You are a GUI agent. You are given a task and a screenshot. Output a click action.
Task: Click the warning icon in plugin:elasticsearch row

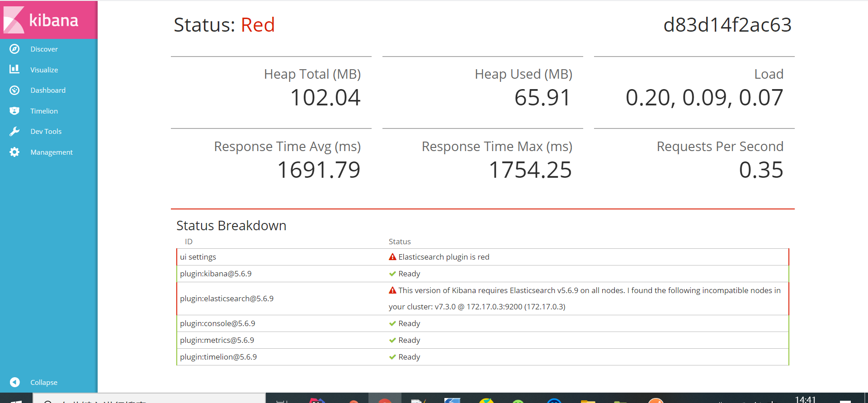pos(392,290)
